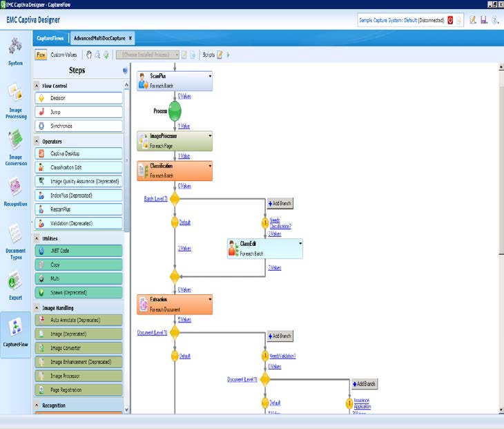Select the Jump step
The width and height of the screenshot is (504, 429).
pos(79,112)
